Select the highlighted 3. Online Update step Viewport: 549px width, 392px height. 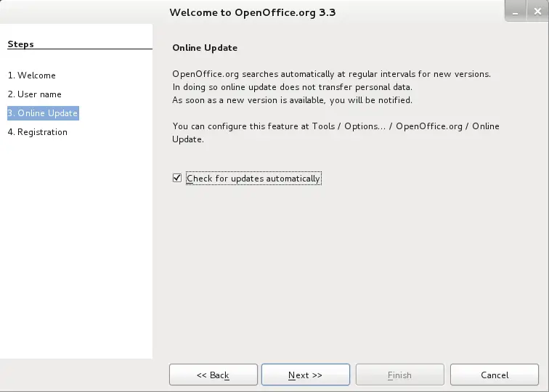click(43, 113)
